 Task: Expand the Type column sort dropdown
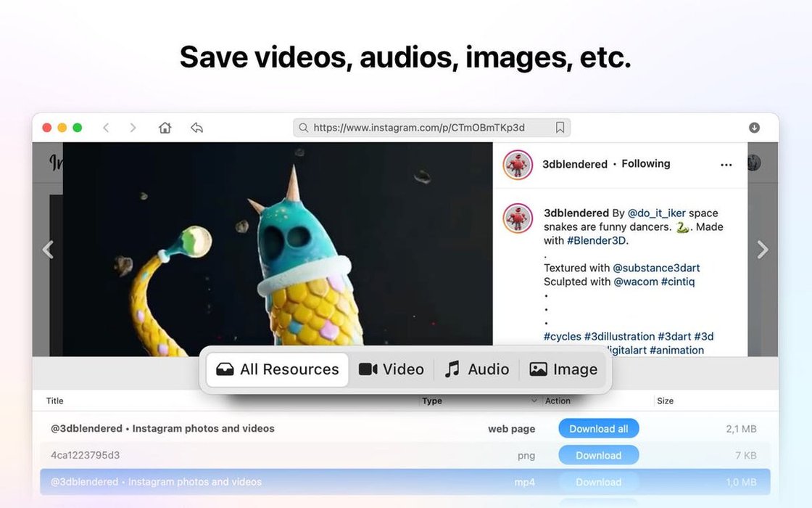pyautogui.click(x=534, y=401)
